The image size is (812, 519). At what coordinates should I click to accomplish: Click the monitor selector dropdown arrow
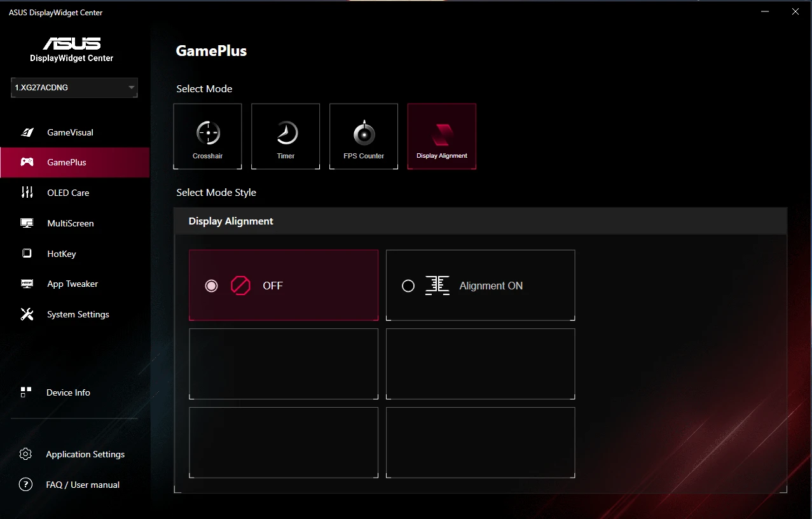131,88
